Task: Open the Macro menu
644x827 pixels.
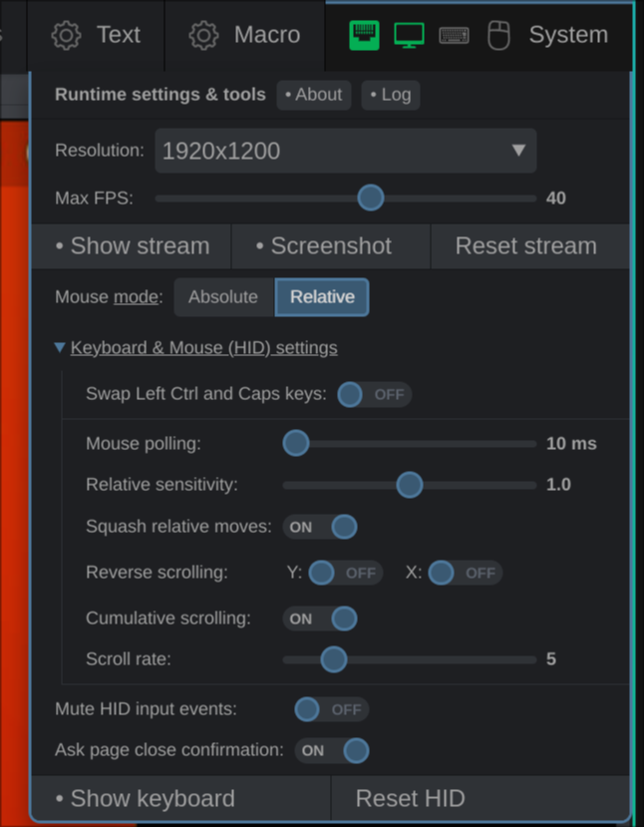Action: [266, 35]
